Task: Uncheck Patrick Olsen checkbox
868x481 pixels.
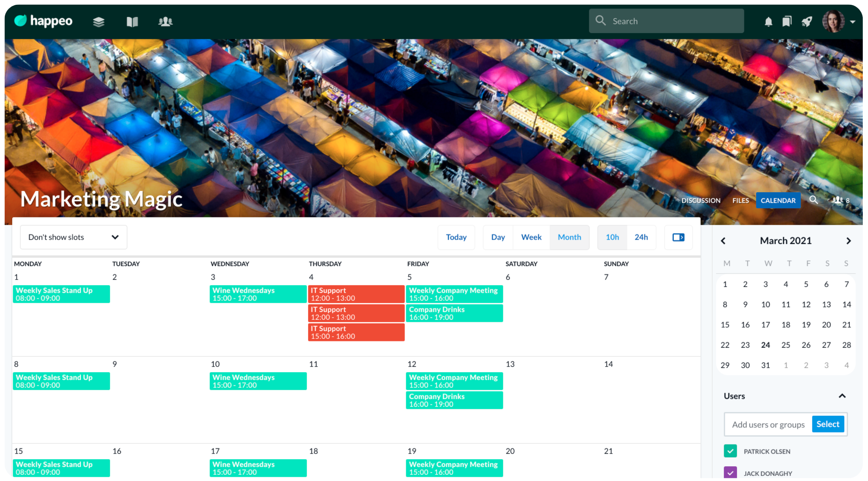Action: click(730, 451)
